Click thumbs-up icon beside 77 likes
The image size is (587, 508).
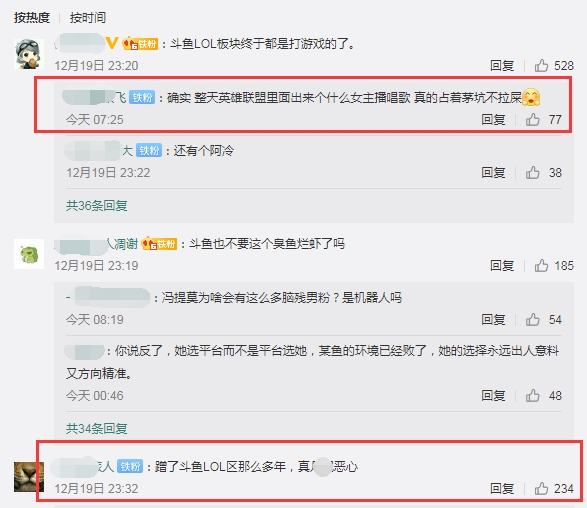[x=532, y=119]
